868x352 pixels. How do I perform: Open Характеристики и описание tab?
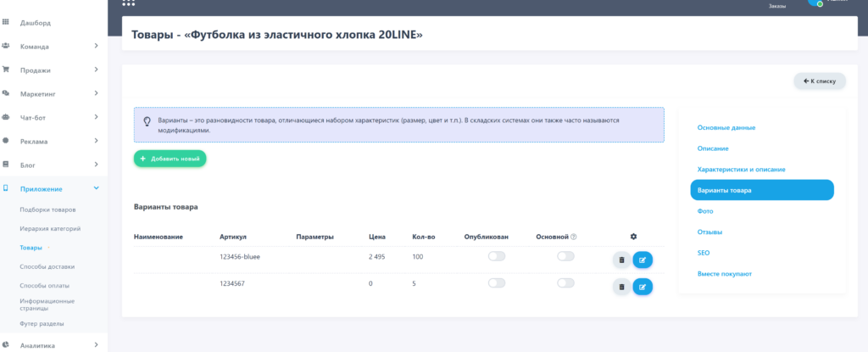741,169
